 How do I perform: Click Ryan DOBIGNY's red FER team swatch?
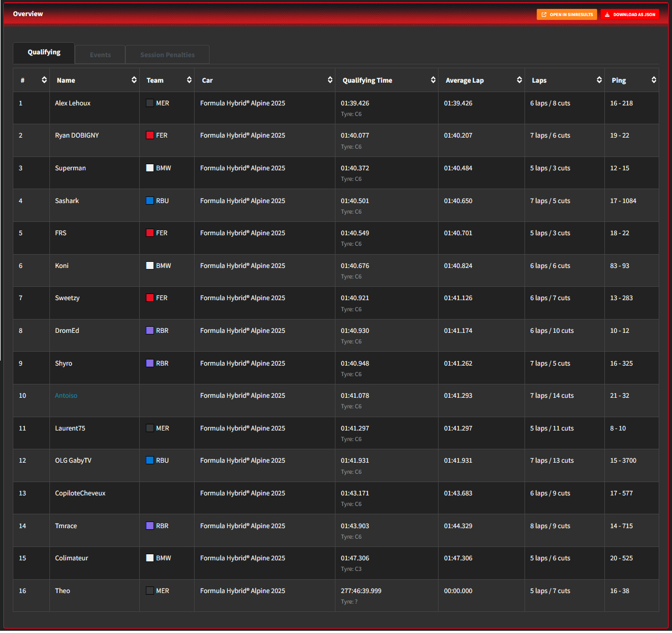point(150,135)
